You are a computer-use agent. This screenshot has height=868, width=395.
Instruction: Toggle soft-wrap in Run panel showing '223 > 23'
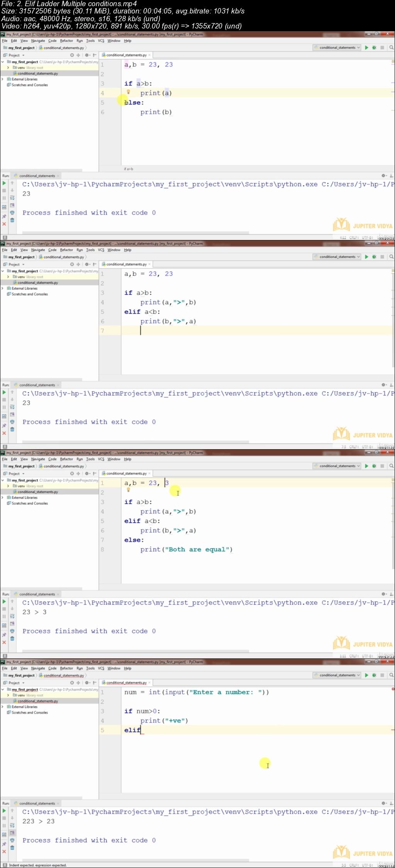[x=12, y=825]
